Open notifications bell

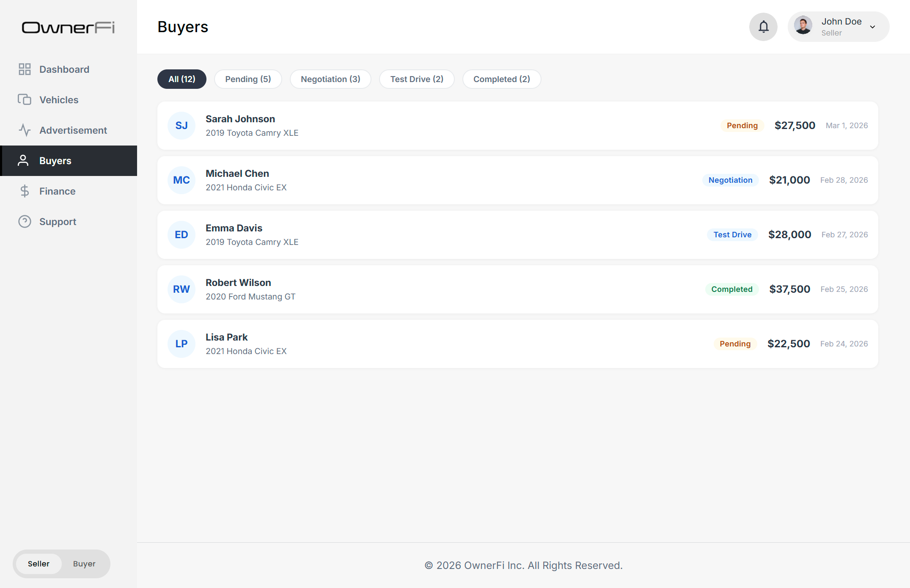coord(763,27)
